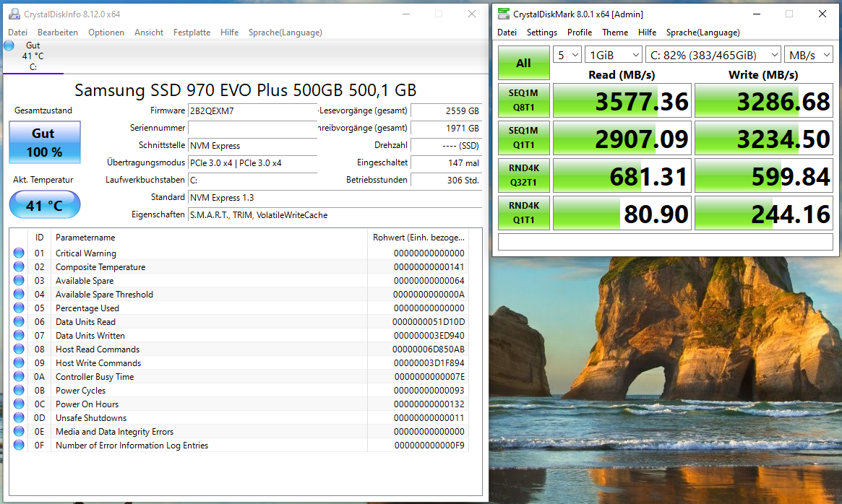Viewport: 842px width, 504px height.
Task: Click the Standard field NVM Express 1.3
Action: (335, 198)
